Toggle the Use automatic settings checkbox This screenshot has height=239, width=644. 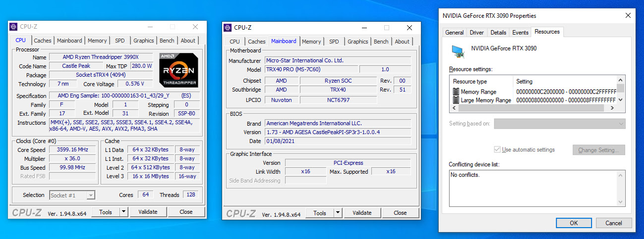(497, 149)
